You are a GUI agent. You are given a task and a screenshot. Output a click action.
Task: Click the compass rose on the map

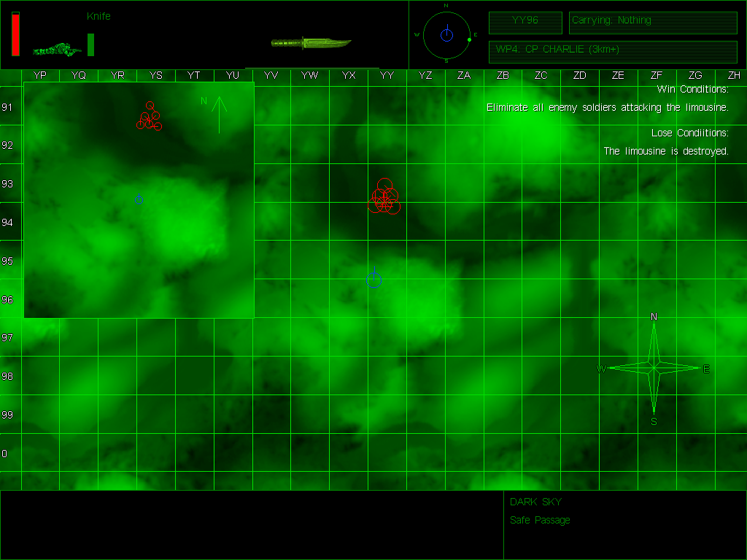[x=654, y=368]
